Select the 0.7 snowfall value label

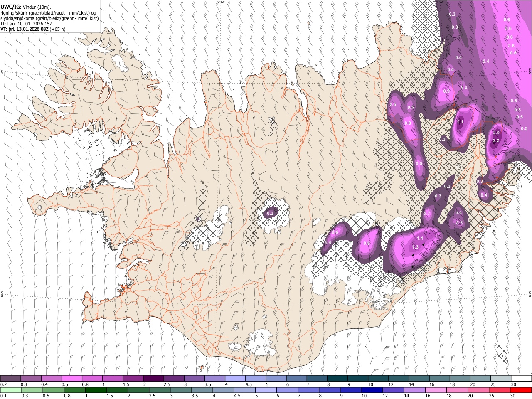coord(427,213)
